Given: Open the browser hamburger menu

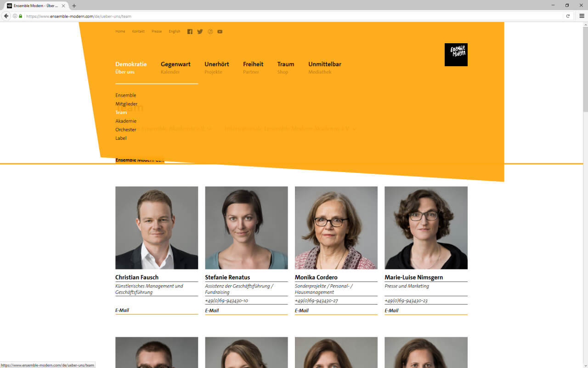Looking at the screenshot, I should pyautogui.click(x=582, y=16).
